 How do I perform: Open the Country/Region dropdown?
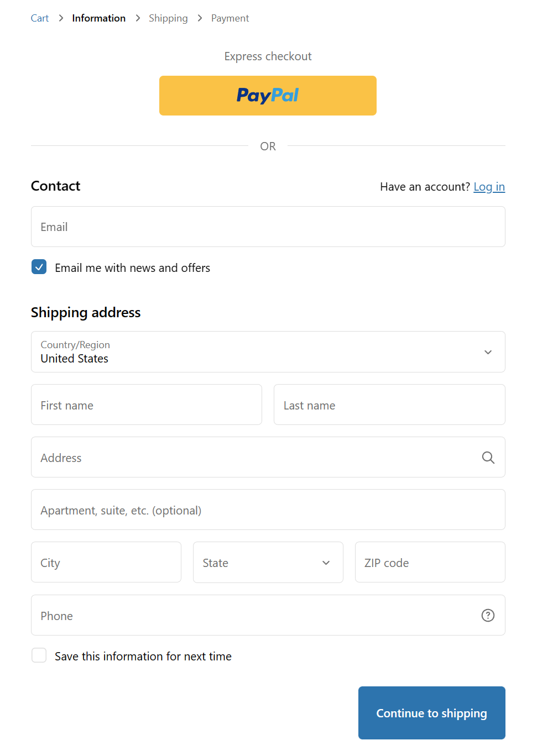[268, 352]
